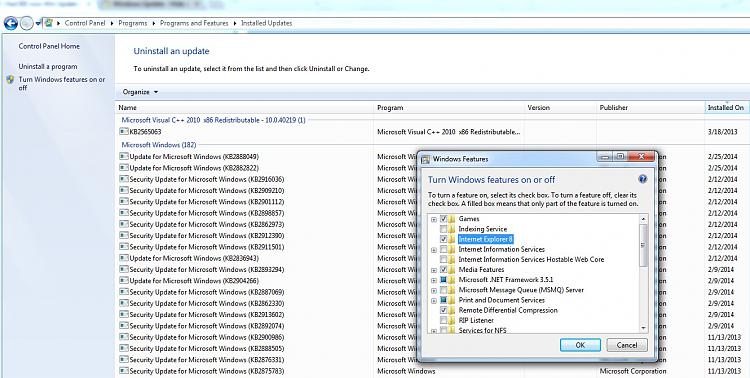Click the shield icon beside Turn Windows features

(x=10, y=79)
